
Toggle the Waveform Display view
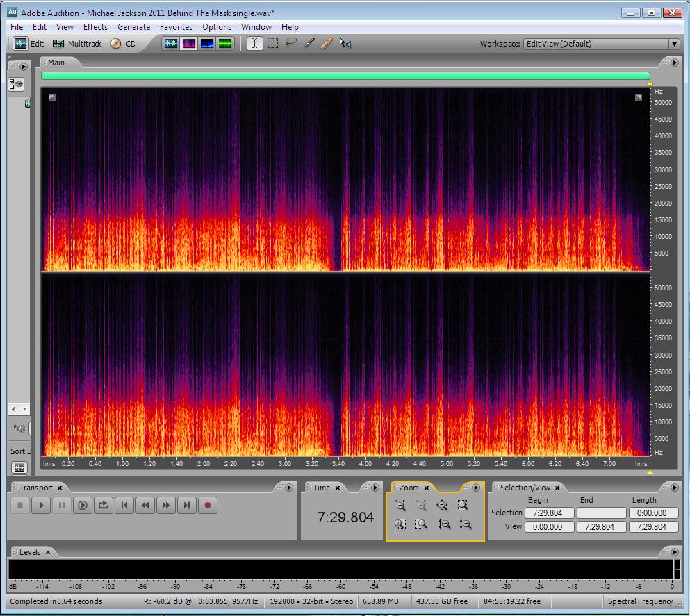(x=171, y=44)
